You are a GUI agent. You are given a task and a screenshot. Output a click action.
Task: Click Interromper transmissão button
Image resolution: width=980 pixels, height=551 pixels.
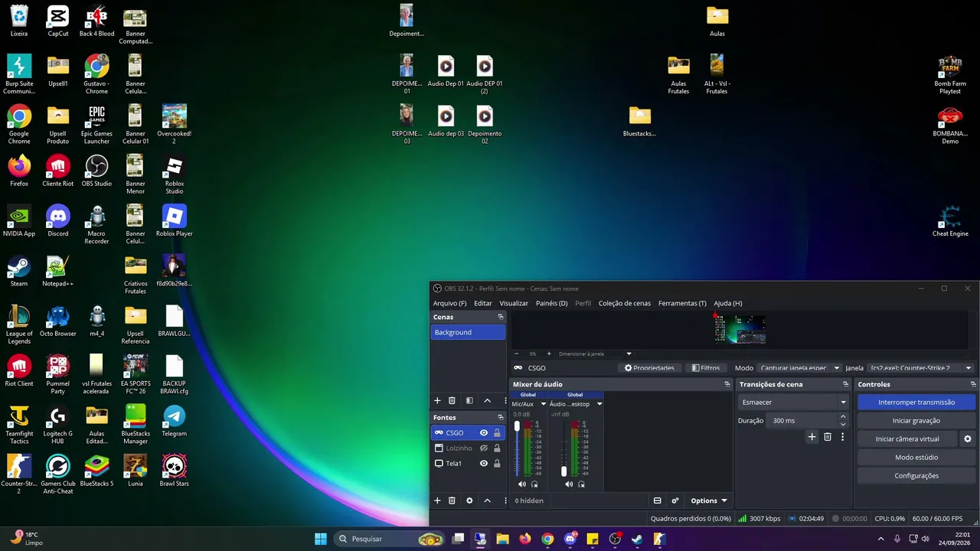tap(916, 402)
